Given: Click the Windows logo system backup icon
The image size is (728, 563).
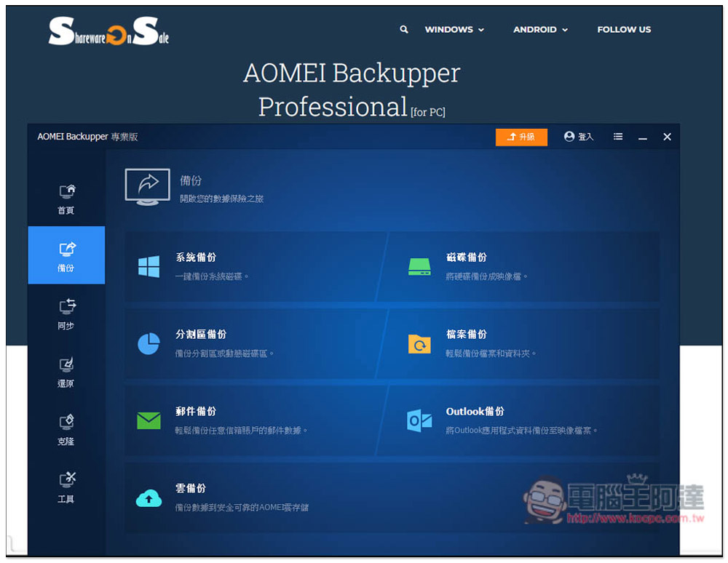Looking at the screenshot, I should [149, 267].
